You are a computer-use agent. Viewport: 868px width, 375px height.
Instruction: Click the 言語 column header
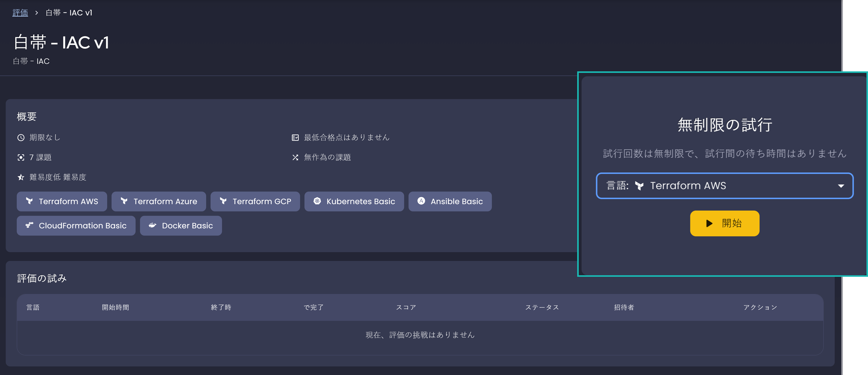click(33, 307)
